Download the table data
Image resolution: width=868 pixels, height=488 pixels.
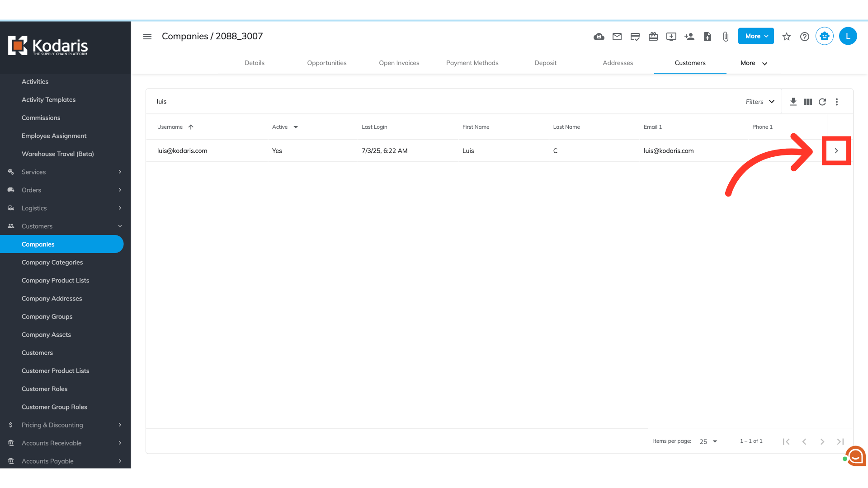click(793, 102)
